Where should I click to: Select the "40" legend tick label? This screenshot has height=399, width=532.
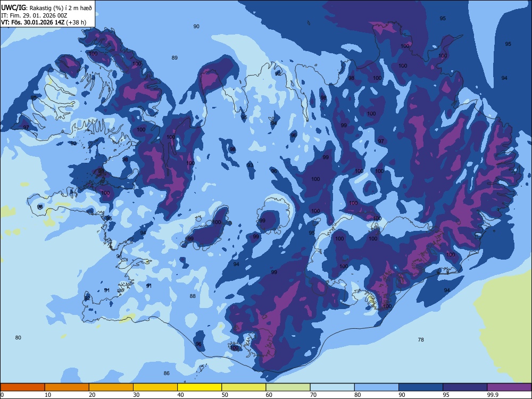click(180, 395)
